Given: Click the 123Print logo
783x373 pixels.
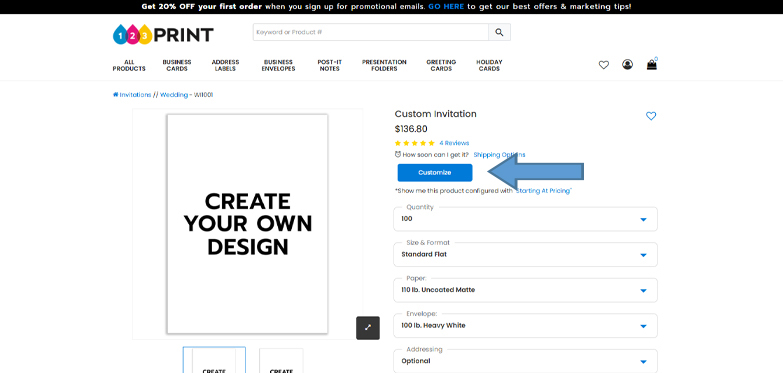Looking at the screenshot, I should 163,34.
